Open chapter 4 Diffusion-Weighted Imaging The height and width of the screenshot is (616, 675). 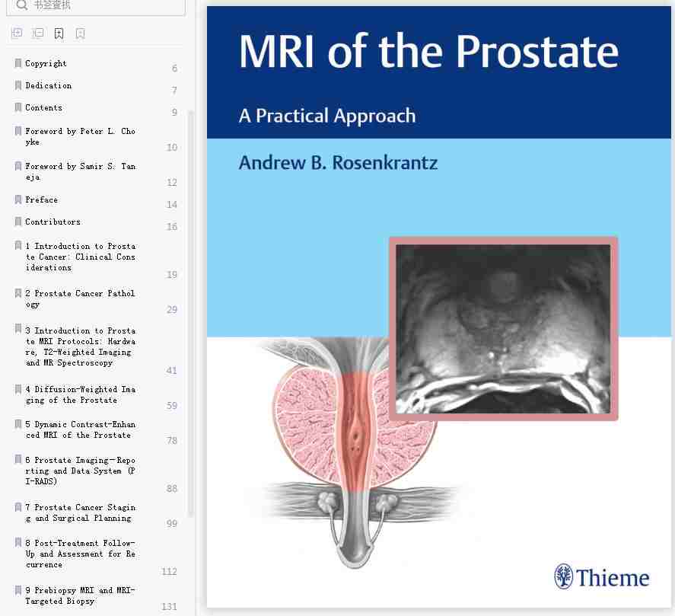coord(80,394)
